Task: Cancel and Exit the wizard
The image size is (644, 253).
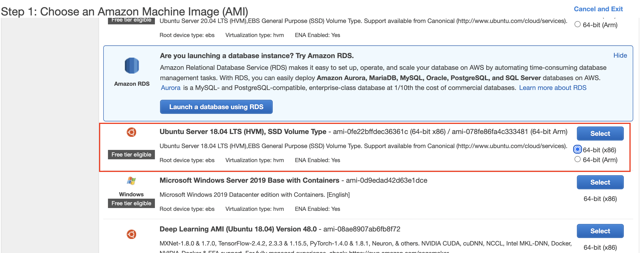Action: 598,9
